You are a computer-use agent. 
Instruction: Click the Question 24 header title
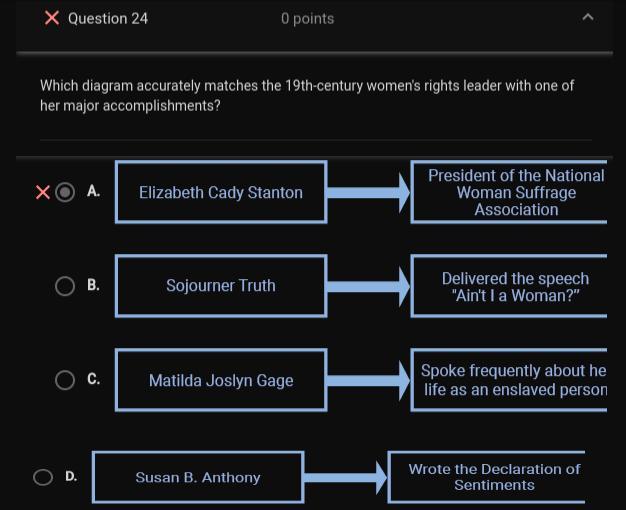pos(108,18)
